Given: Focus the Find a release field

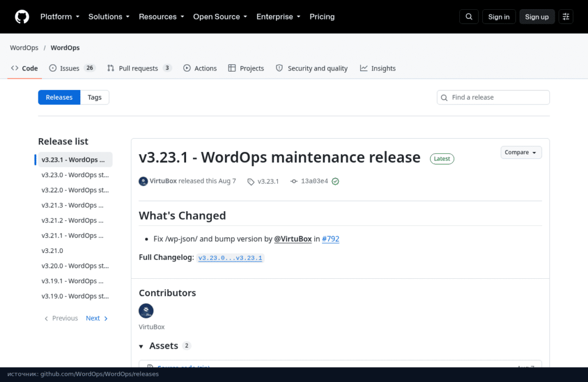Looking at the screenshot, I should (x=493, y=98).
